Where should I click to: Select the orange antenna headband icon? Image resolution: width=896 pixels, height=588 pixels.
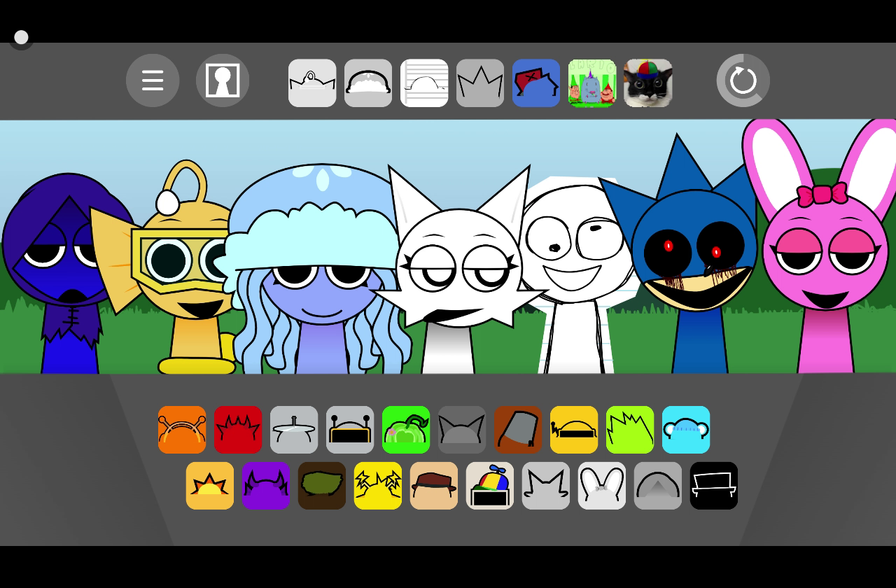coord(182,430)
